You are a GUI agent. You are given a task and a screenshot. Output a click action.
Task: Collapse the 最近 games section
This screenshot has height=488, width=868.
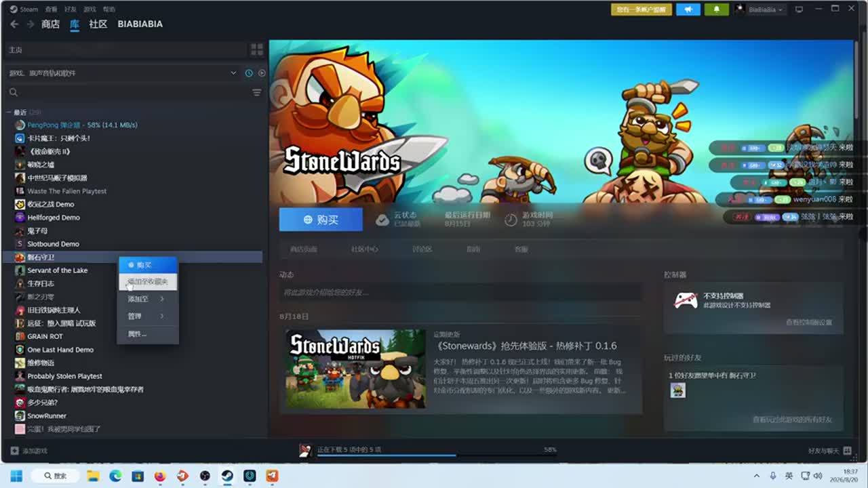click(x=8, y=113)
